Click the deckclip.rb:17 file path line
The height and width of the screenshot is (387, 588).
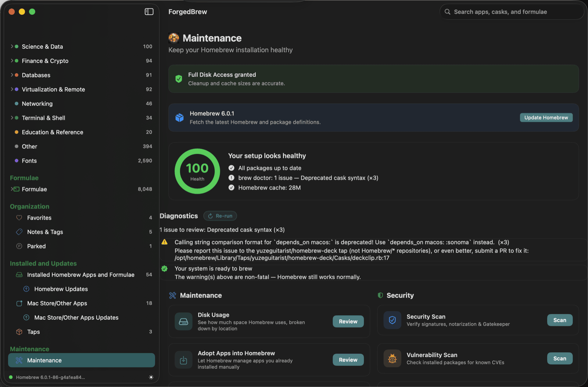click(282, 258)
